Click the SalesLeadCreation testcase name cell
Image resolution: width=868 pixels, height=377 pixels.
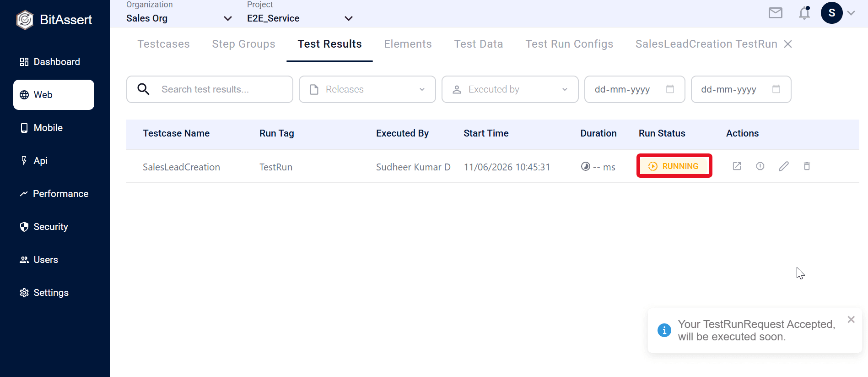pyautogui.click(x=181, y=167)
